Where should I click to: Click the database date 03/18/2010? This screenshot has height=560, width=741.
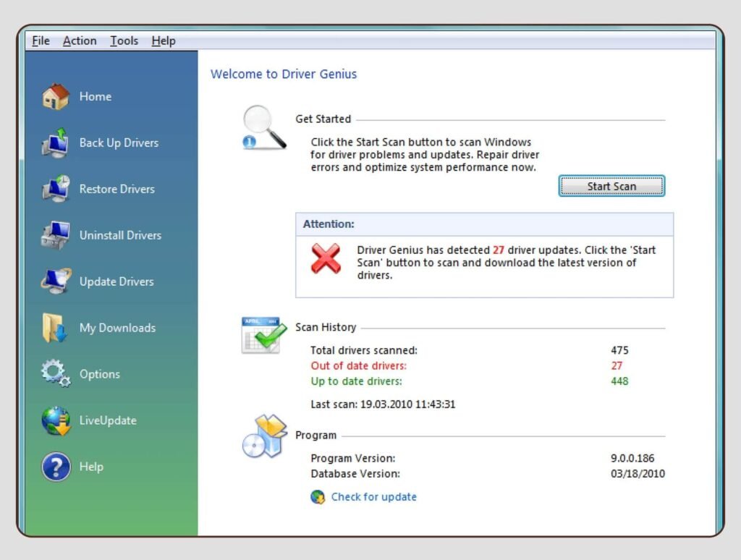click(638, 474)
